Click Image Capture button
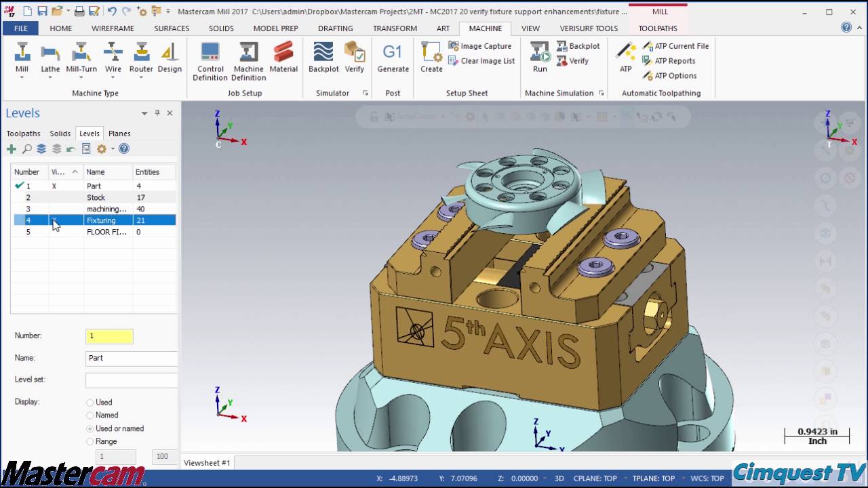The image size is (868, 488). click(480, 46)
